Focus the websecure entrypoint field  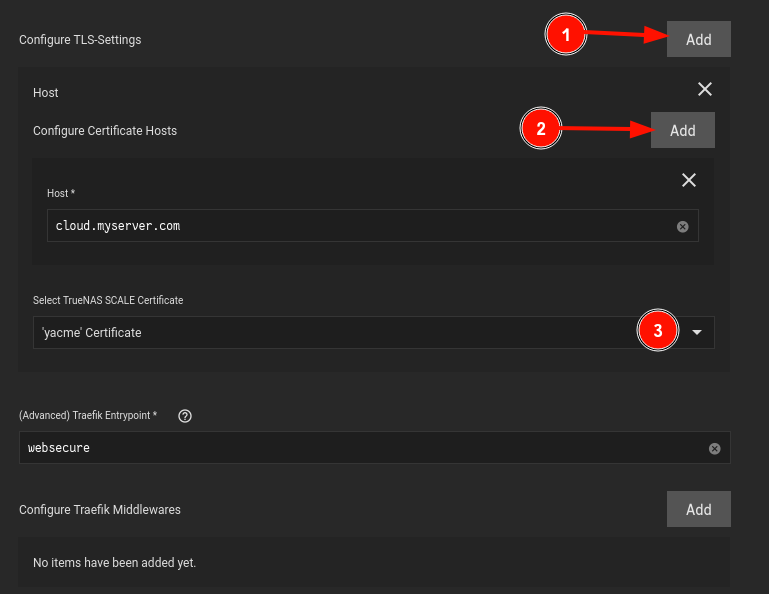click(363, 447)
